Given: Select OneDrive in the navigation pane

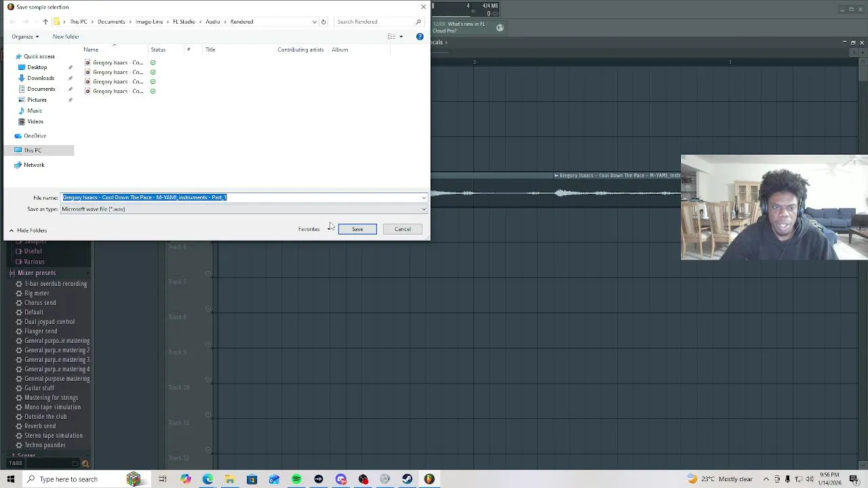Looking at the screenshot, I should click(35, 136).
